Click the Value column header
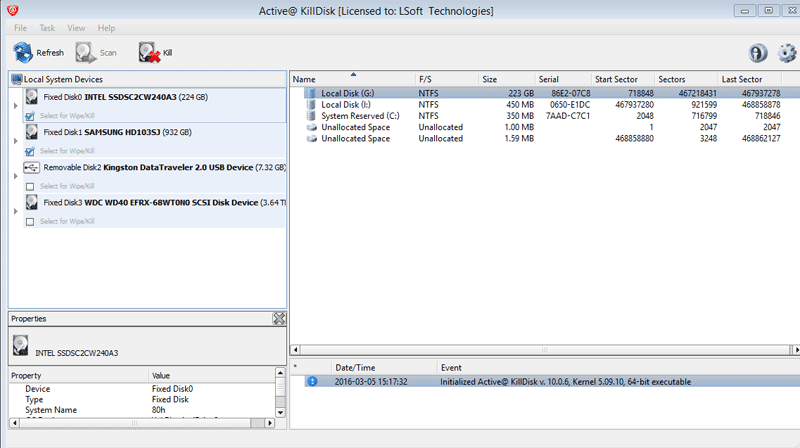Viewport: 800px width, 448px height. [x=212, y=376]
